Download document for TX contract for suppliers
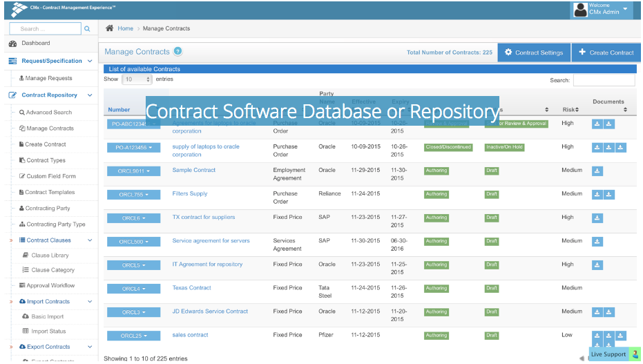This screenshot has width=643, height=364. (597, 218)
